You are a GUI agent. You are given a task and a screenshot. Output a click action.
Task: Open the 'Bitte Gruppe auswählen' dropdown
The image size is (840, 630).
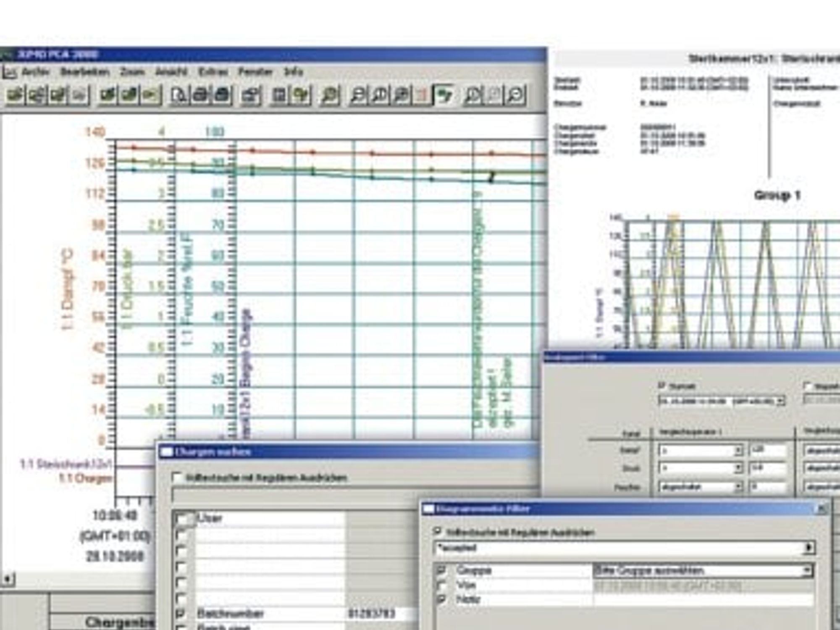pos(703,570)
